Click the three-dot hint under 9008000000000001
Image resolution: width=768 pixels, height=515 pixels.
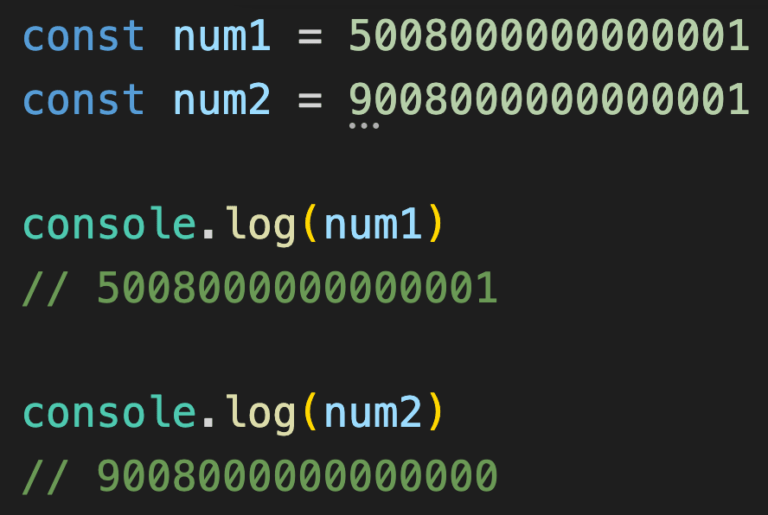pyautogui.click(x=364, y=126)
